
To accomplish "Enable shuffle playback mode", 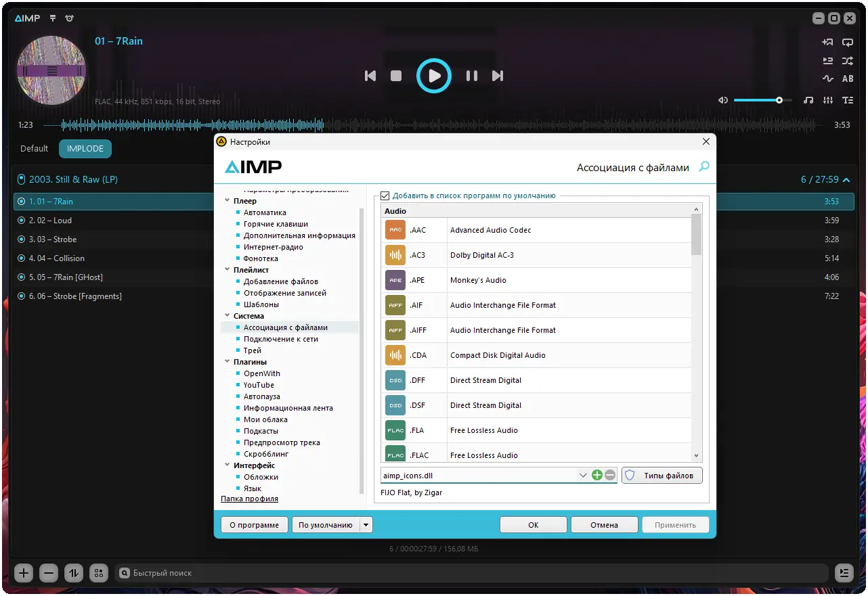I will [x=847, y=61].
